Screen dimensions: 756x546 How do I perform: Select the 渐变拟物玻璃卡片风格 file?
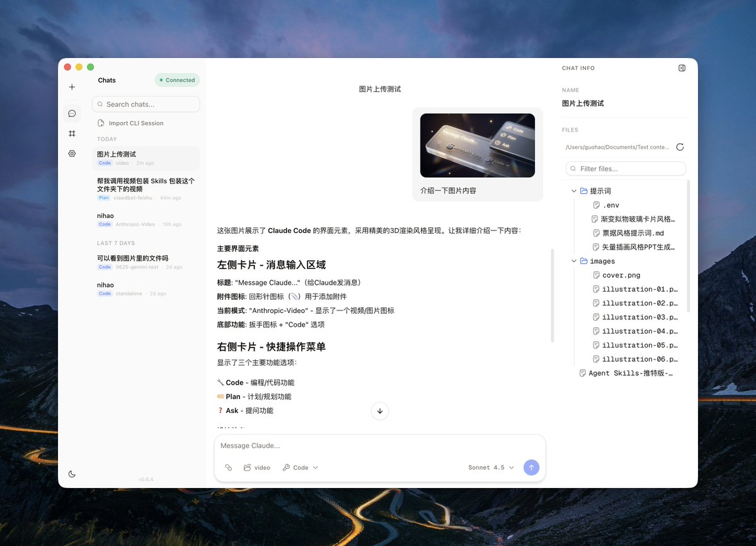pos(633,219)
